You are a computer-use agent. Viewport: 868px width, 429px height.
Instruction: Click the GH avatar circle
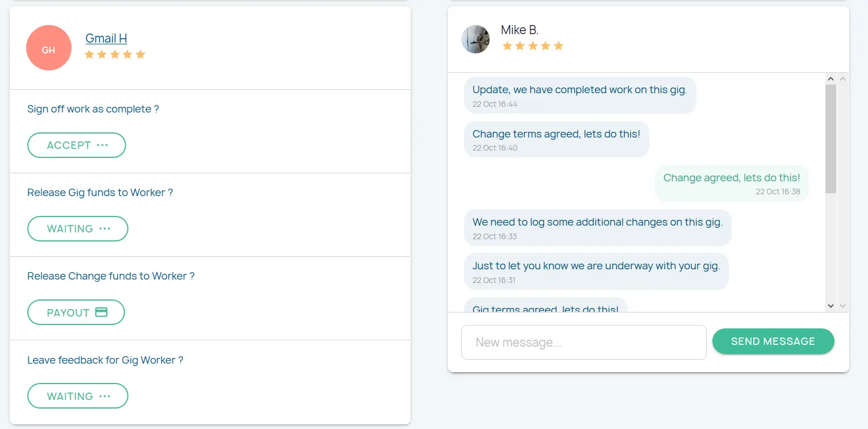point(49,48)
